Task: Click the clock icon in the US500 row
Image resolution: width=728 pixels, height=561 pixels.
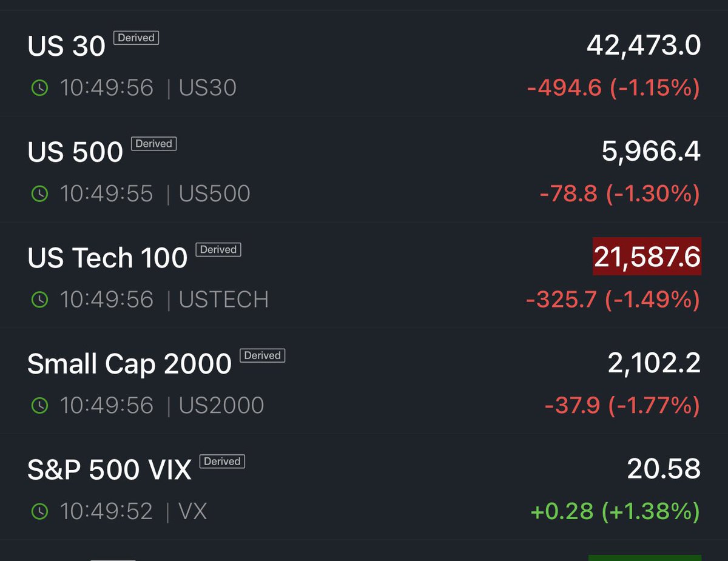Action: [x=39, y=194]
